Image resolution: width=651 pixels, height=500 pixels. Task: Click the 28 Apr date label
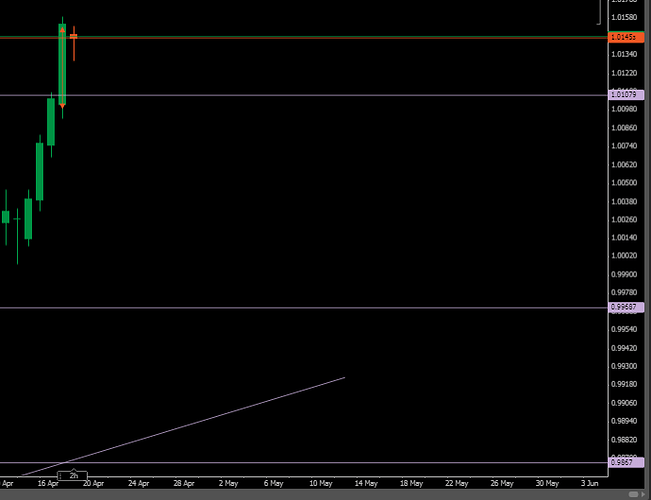(x=184, y=483)
